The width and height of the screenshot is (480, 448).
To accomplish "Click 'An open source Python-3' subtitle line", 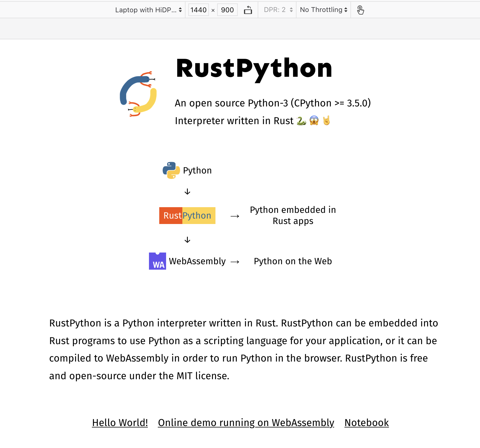I will point(273,103).
